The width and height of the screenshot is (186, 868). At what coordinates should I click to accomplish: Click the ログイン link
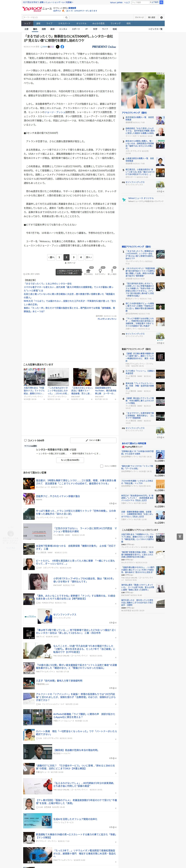pos(57,11)
